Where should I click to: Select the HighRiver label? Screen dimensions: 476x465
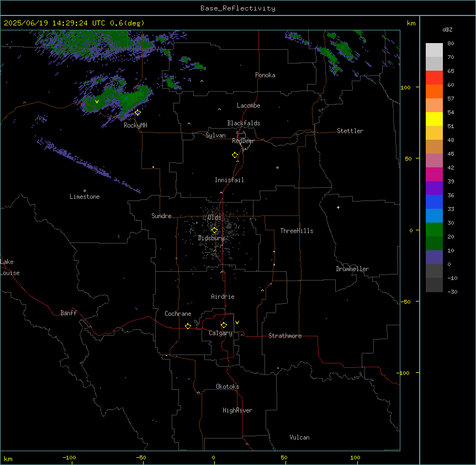[237, 410]
